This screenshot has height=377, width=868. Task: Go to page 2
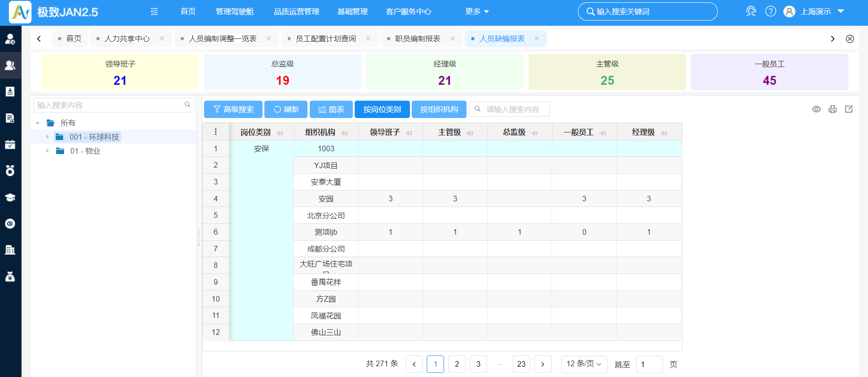pyautogui.click(x=457, y=364)
